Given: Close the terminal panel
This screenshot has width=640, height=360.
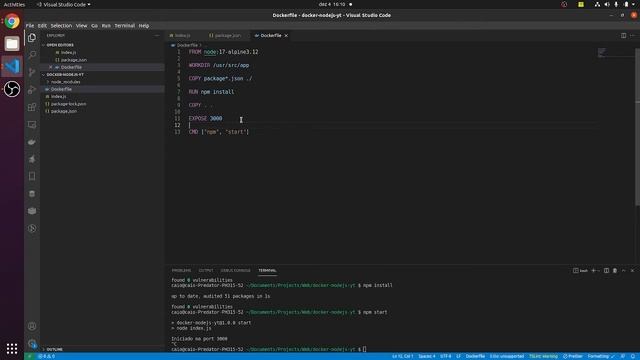Looking at the screenshot, I should coord(632,271).
